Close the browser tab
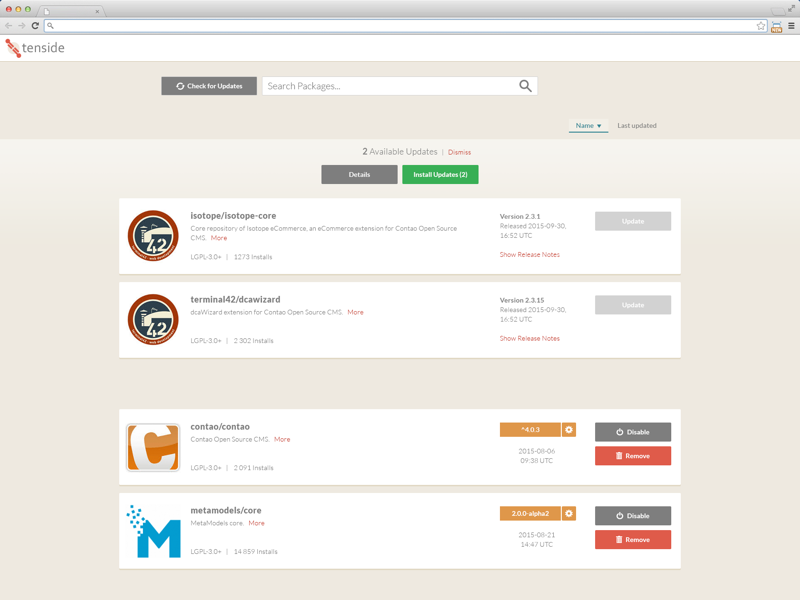800x600 pixels. point(97,11)
